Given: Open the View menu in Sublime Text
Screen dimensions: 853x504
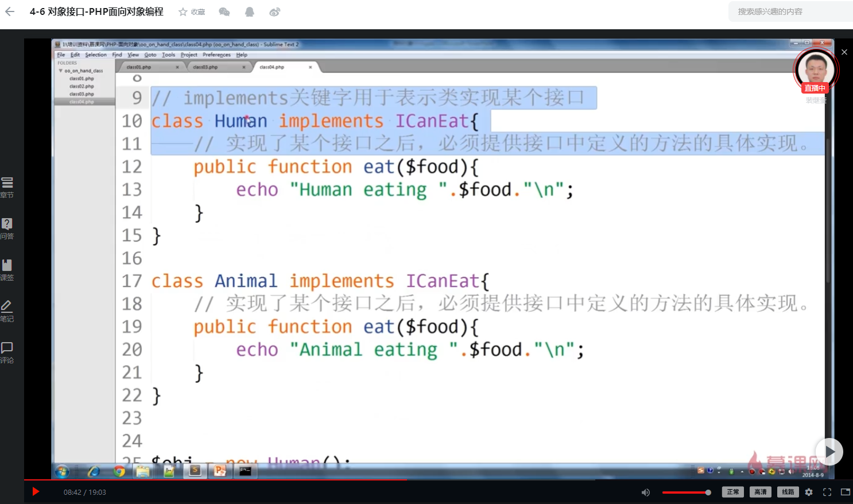Looking at the screenshot, I should tap(133, 55).
